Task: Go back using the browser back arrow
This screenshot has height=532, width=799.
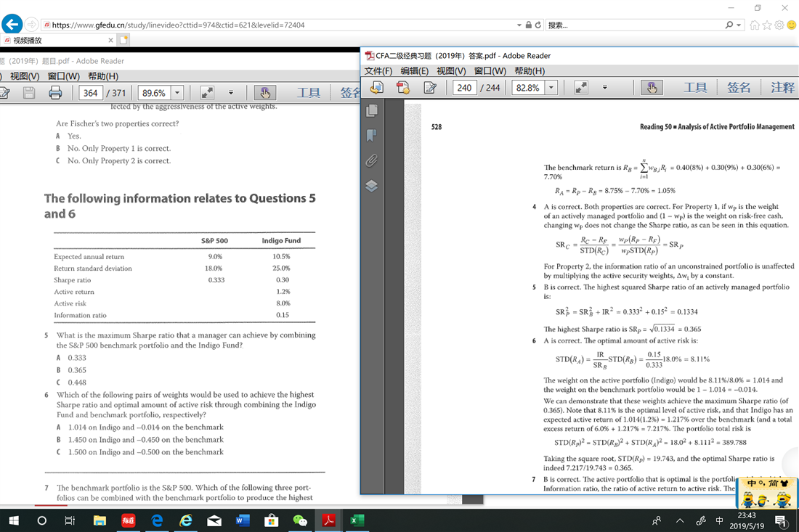Action: 12,24
